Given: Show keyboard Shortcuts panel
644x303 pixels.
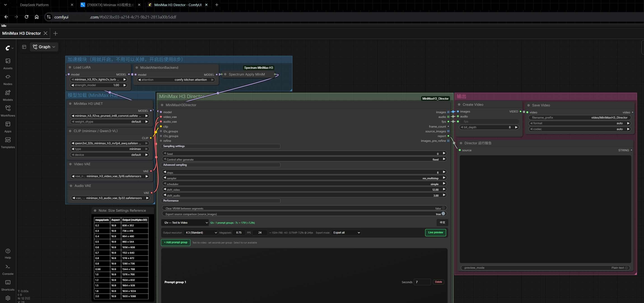Looking at the screenshot, I should 8,285.
